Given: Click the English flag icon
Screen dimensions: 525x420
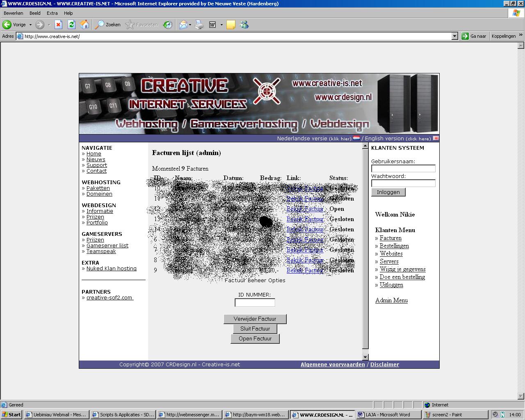Looking at the screenshot, I should (x=436, y=138).
